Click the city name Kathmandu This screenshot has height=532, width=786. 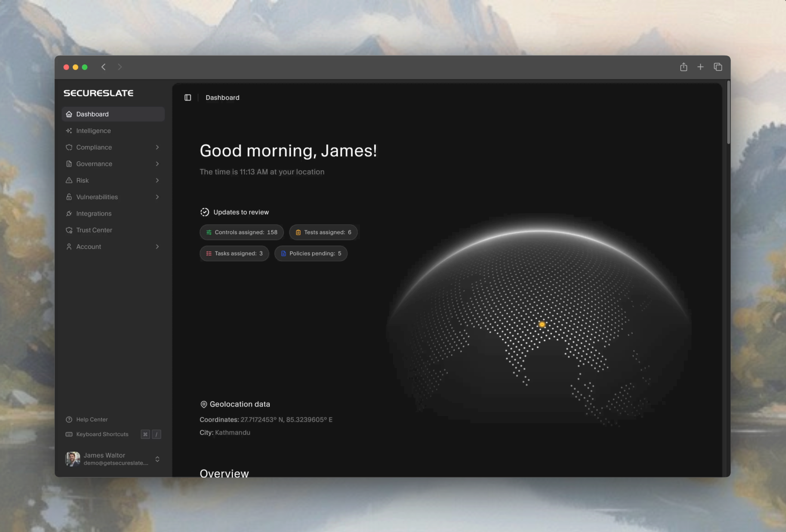pyautogui.click(x=233, y=432)
